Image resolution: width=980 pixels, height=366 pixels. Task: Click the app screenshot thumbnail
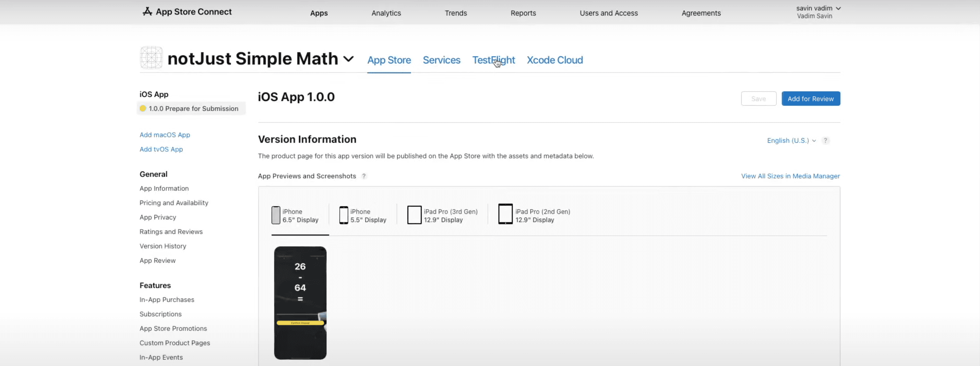tap(300, 303)
